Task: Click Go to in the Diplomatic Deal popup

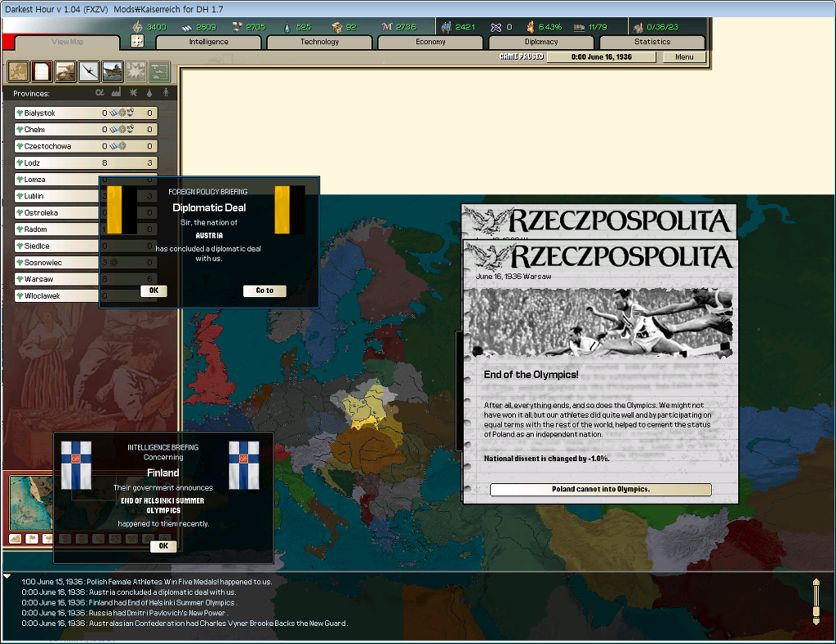Action: click(x=265, y=291)
